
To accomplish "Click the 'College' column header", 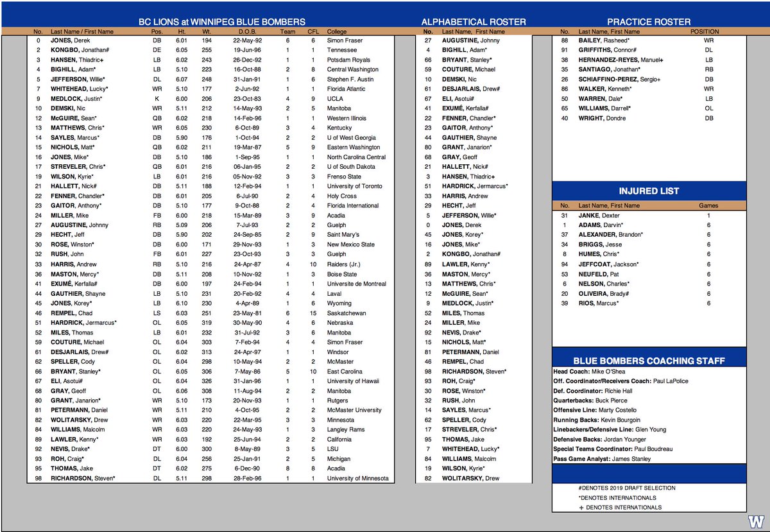I will click(337, 31).
